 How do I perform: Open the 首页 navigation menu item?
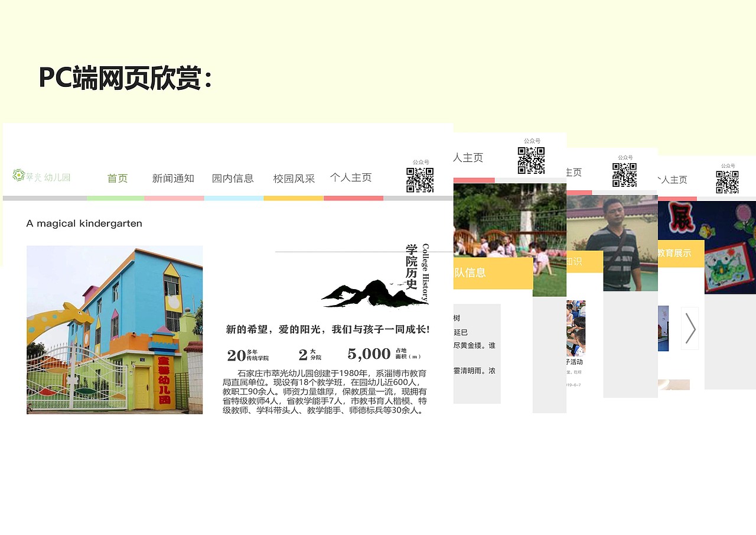tap(116, 178)
